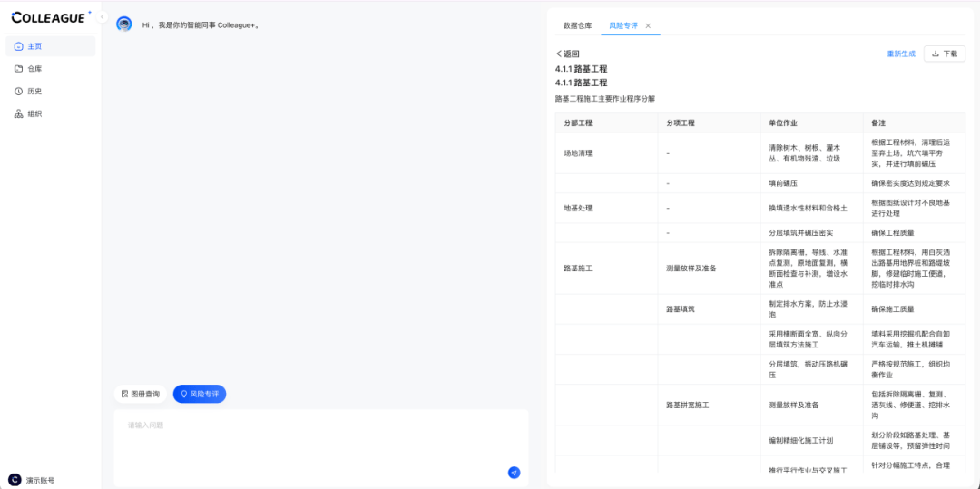Click the 单位作业 column header
The width and height of the screenshot is (980, 489).
[x=782, y=122]
